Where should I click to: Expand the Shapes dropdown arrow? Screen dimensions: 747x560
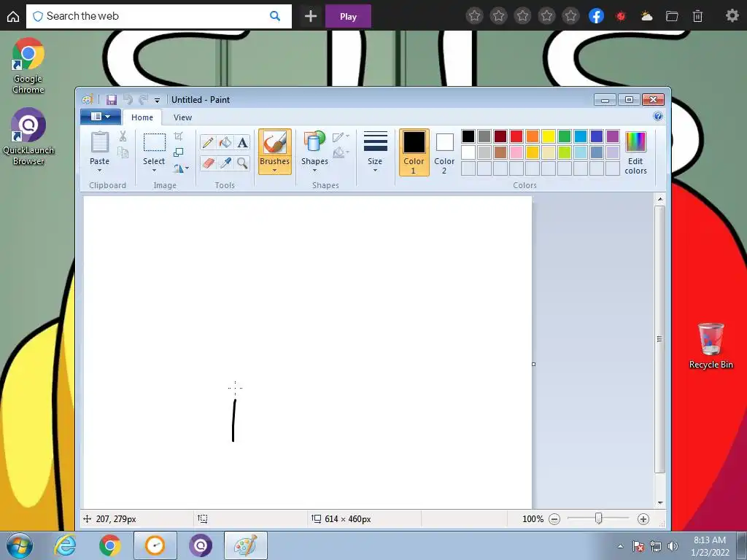point(314,171)
